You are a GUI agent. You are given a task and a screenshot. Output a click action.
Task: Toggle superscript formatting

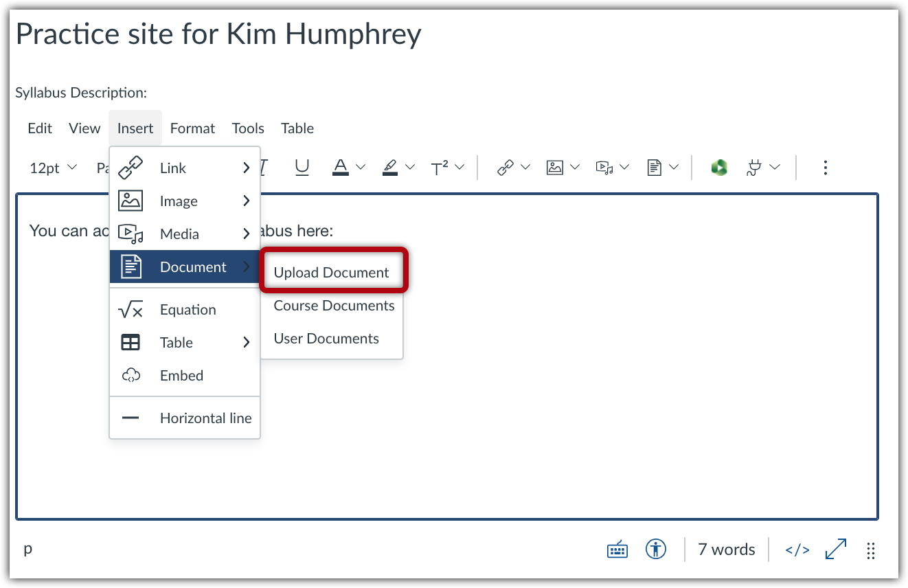pyautogui.click(x=440, y=168)
